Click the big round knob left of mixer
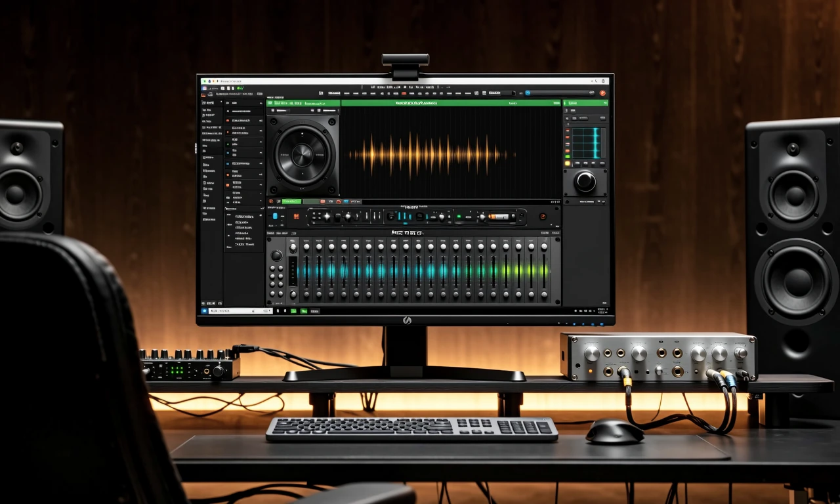Viewport: 840px width, 504px height. pyautogui.click(x=277, y=255)
